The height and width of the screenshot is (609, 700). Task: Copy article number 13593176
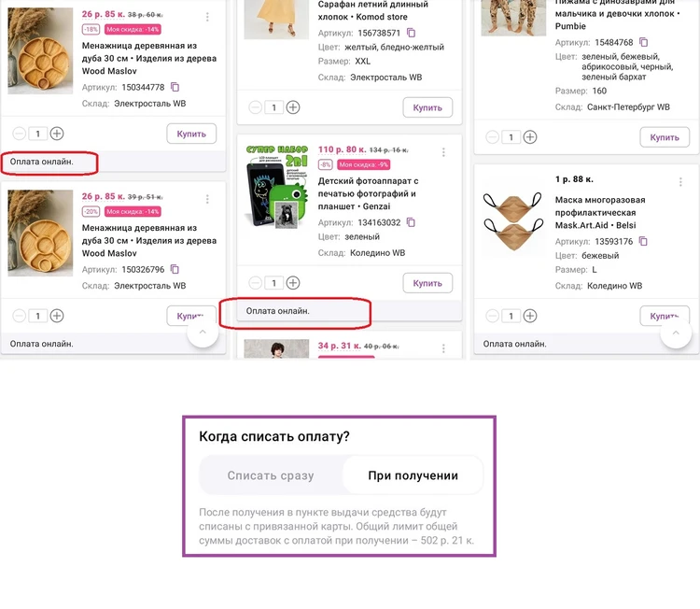pyautogui.click(x=643, y=241)
